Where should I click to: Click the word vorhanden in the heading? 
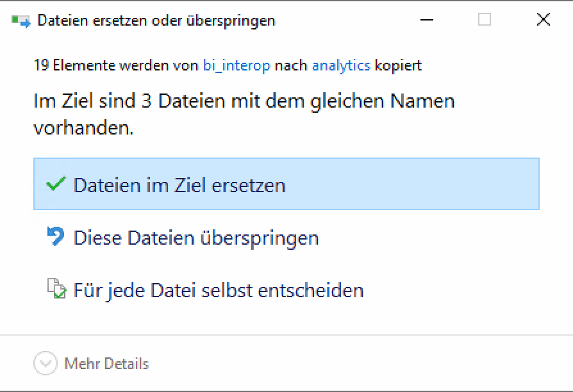coord(83,127)
